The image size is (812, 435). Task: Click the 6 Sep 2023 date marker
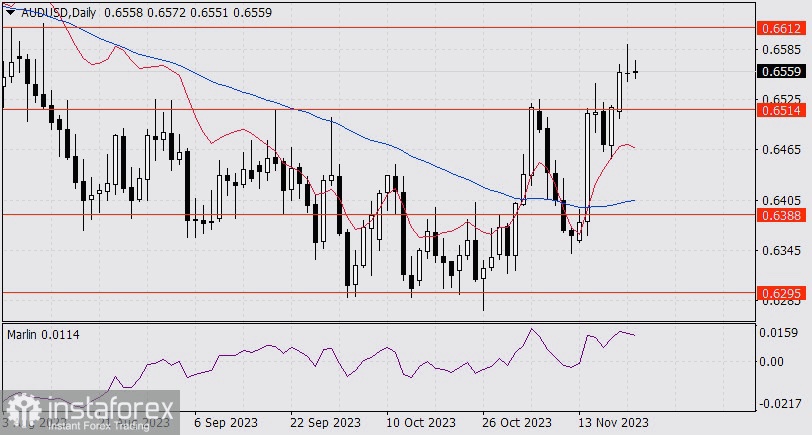[x=226, y=422]
